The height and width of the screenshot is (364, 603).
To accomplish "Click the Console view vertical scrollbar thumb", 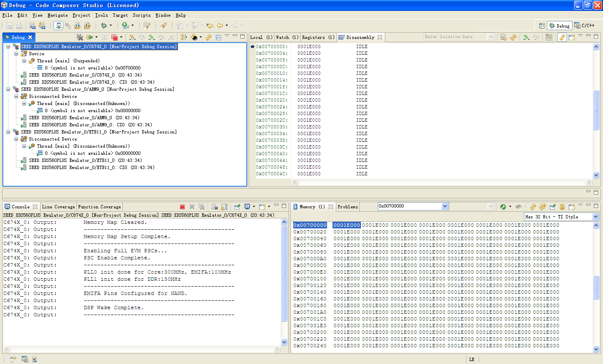I will tap(284, 274).
